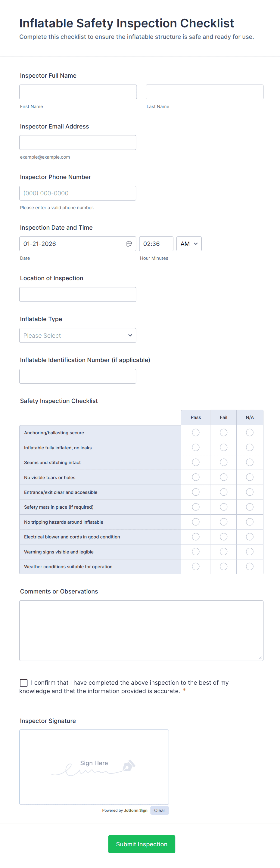Mark Weather conditions suitable as Pass
Screen dimensions: 280x868
point(195,566)
